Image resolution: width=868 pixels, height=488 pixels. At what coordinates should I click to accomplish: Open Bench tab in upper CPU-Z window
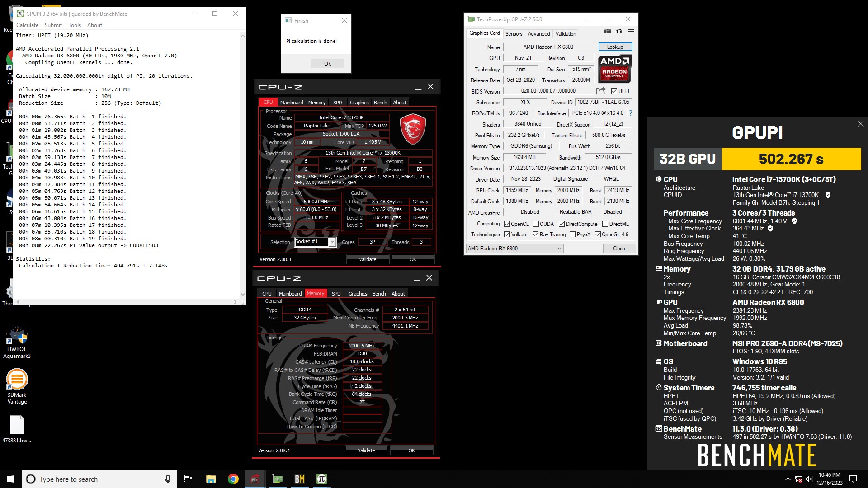pos(380,103)
